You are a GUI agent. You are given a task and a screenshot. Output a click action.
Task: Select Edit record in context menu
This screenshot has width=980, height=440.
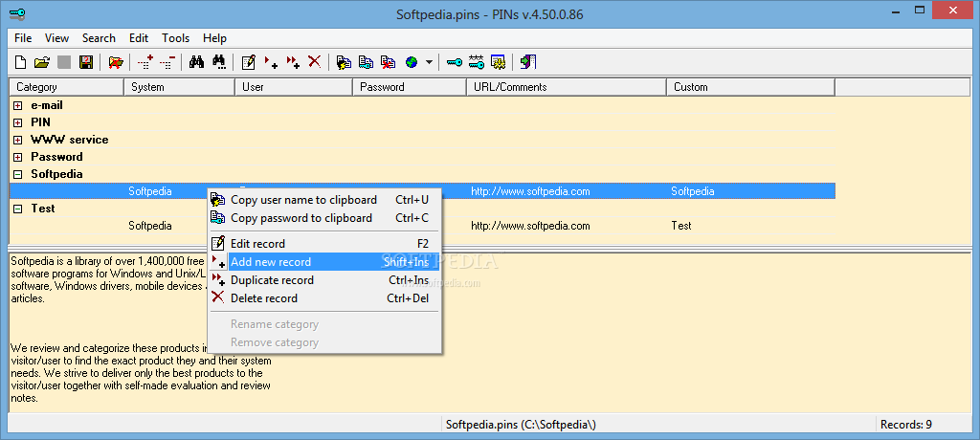pyautogui.click(x=324, y=244)
